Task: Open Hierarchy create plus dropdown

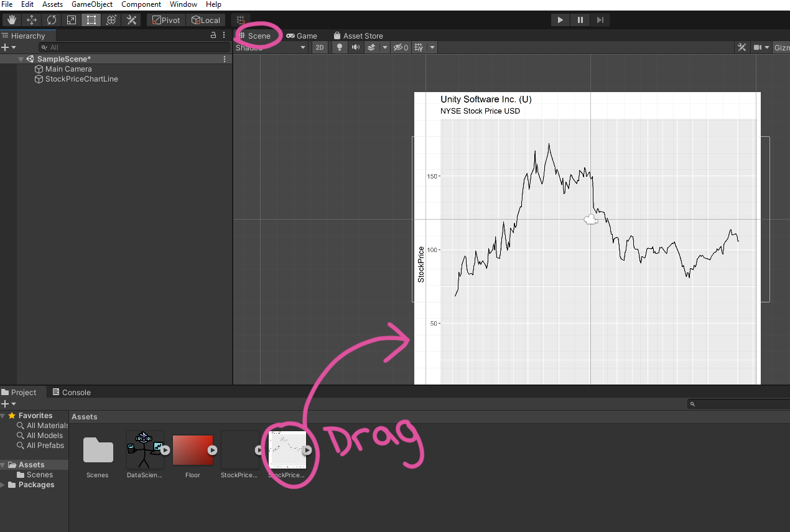Action: pos(8,47)
